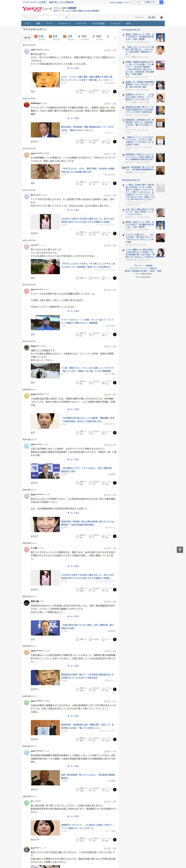
Task: Share cc****** comment on X
Action: coord(115,278)
